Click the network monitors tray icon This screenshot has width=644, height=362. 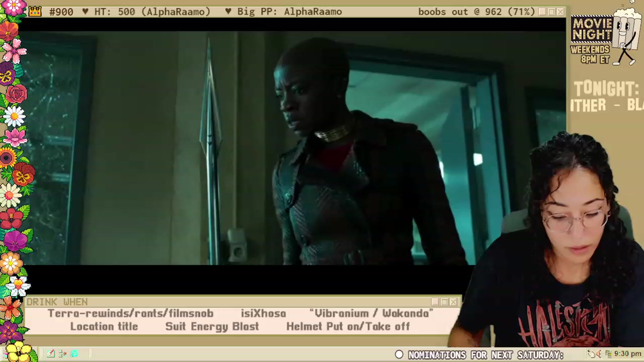pos(608,354)
